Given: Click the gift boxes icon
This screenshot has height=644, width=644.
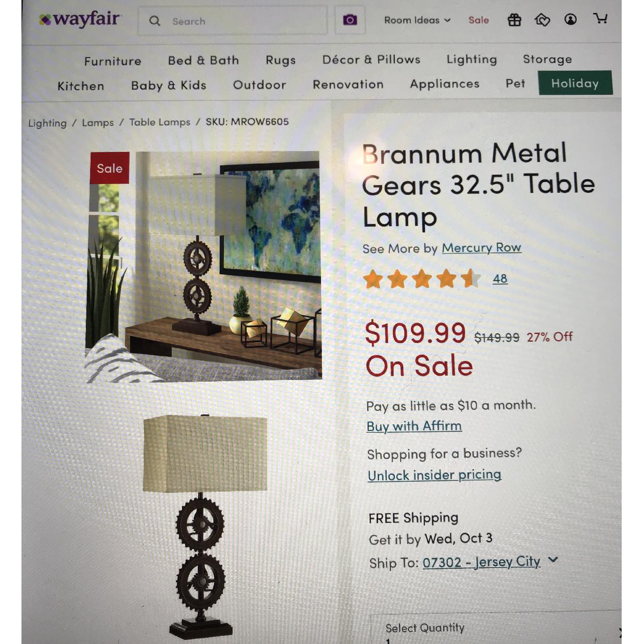Looking at the screenshot, I should [514, 20].
